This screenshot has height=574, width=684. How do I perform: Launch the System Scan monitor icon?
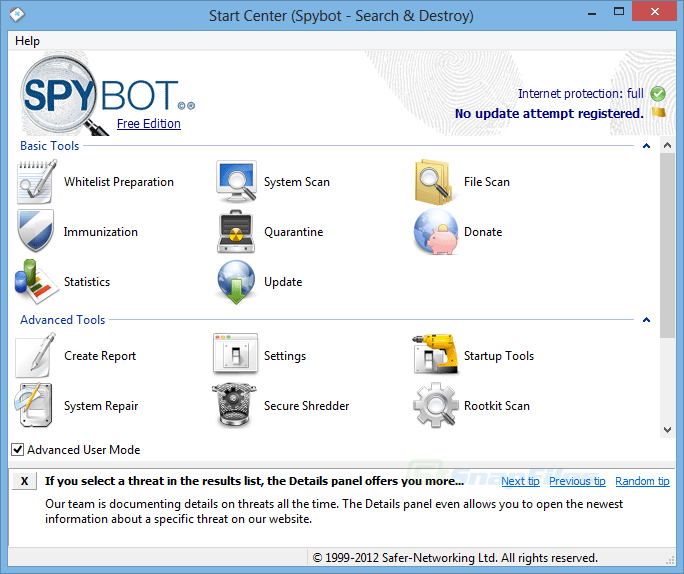pos(236,181)
